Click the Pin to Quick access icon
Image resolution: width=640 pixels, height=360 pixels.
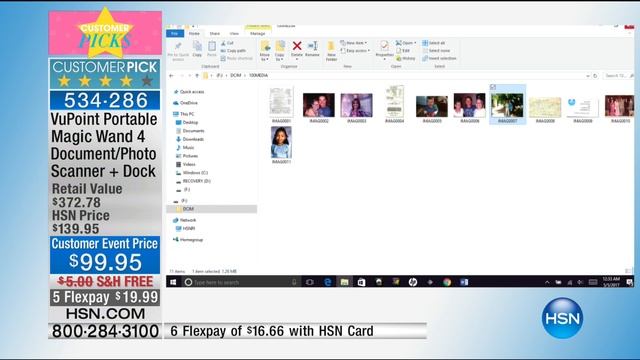click(x=178, y=46)
